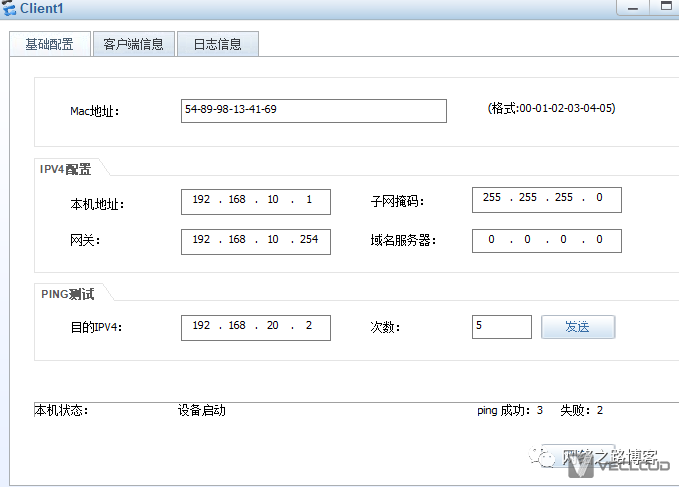Click the 本机地址 label
Viewport: 679px width, 487px height.
[97, 204]
